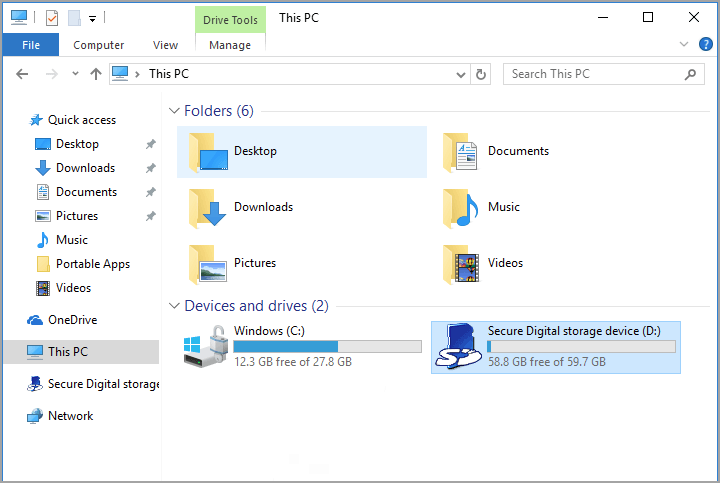Click the Properties icon in quick access toolbar

coord(52,17)
